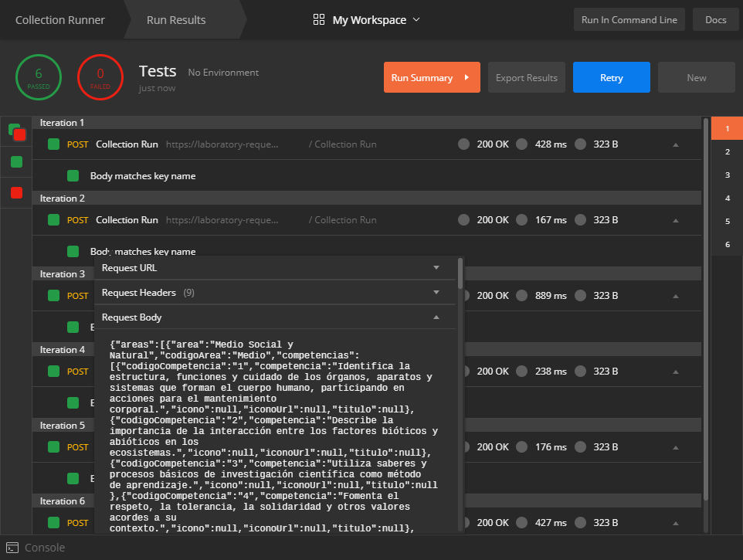Filter by passed tests green square
Viewport: 743px width, 560px height.
pos(16,162)
